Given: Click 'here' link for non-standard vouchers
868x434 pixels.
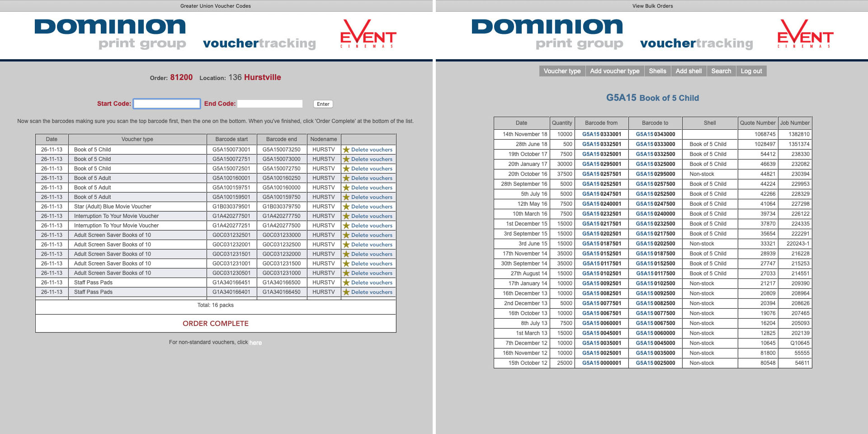Looking at the screenshot, I should [x=255, y=343].
